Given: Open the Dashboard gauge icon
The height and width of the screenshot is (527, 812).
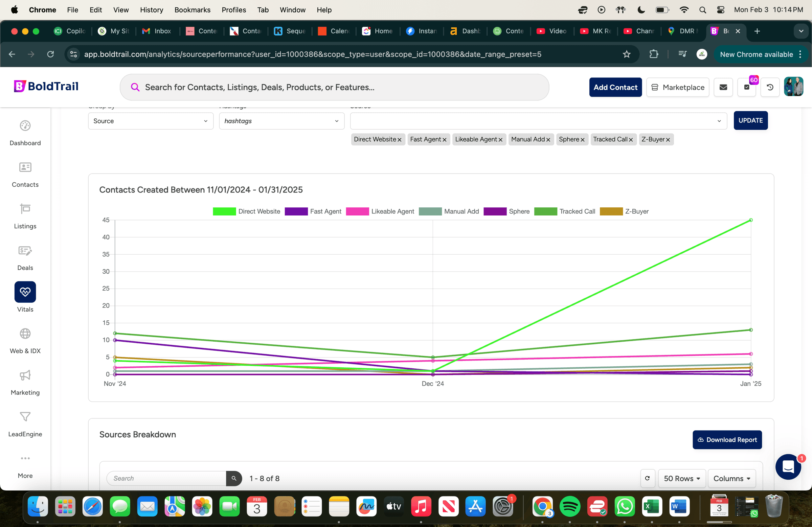Looking at the screenshot, I should click(25, 126).
